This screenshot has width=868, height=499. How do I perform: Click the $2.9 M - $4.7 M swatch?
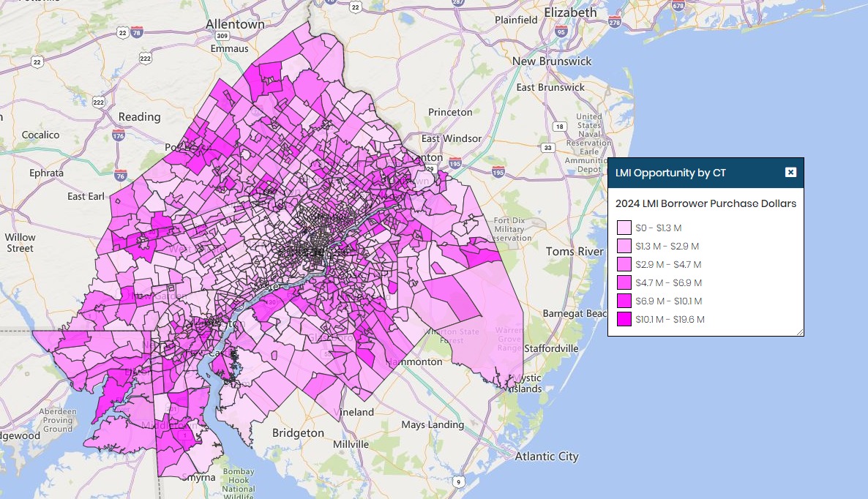coord(624,264)
